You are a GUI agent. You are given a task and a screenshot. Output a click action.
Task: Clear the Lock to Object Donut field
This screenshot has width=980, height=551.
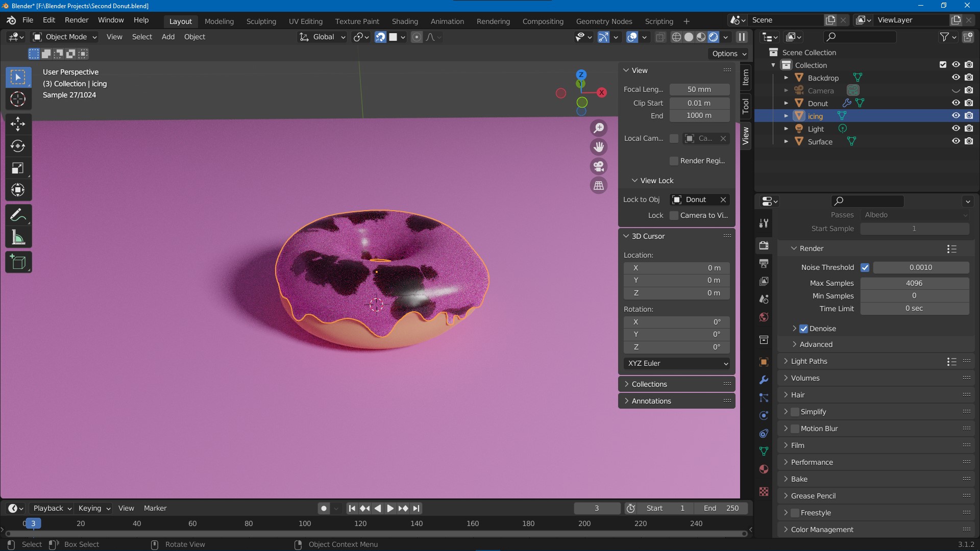click(723, 199)
